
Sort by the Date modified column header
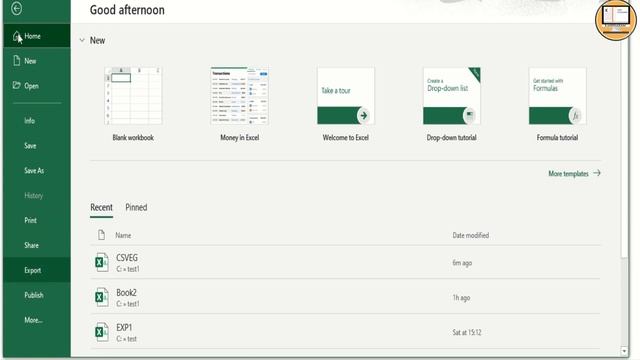pos(471,236)
